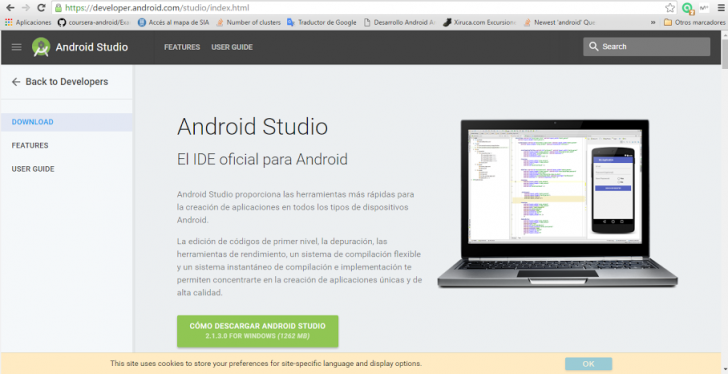Click the browser forward arrow
728x374 pixels.
click(x=26, y=7)
